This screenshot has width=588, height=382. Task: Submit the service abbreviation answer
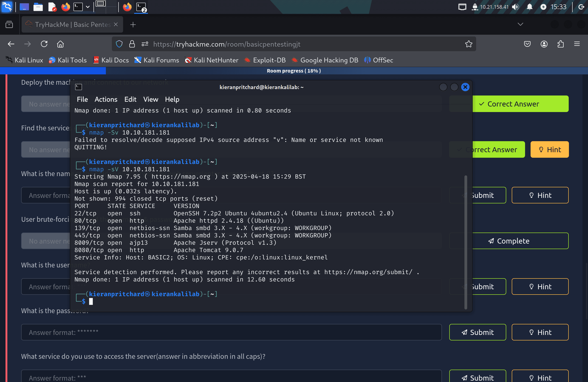478,376
